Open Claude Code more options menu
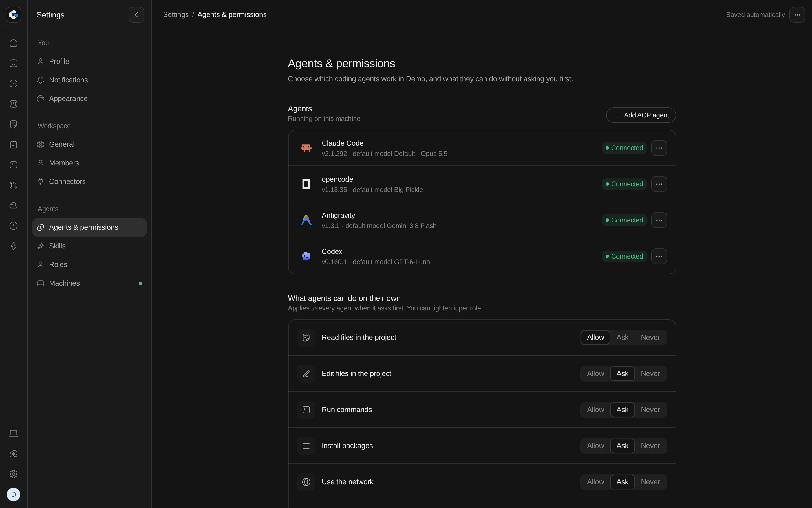The width and height of the screenshot is (812, 508). 659,148
